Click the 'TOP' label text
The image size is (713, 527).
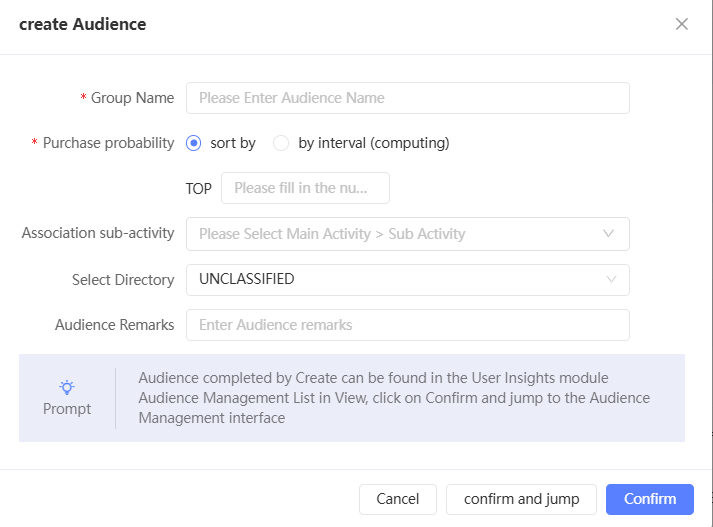[x=199, y=188]
